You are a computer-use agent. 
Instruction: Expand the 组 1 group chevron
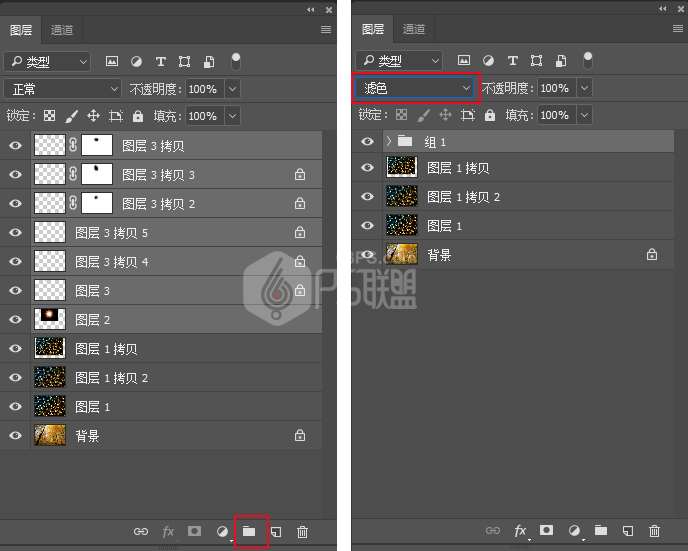[389, 141]
